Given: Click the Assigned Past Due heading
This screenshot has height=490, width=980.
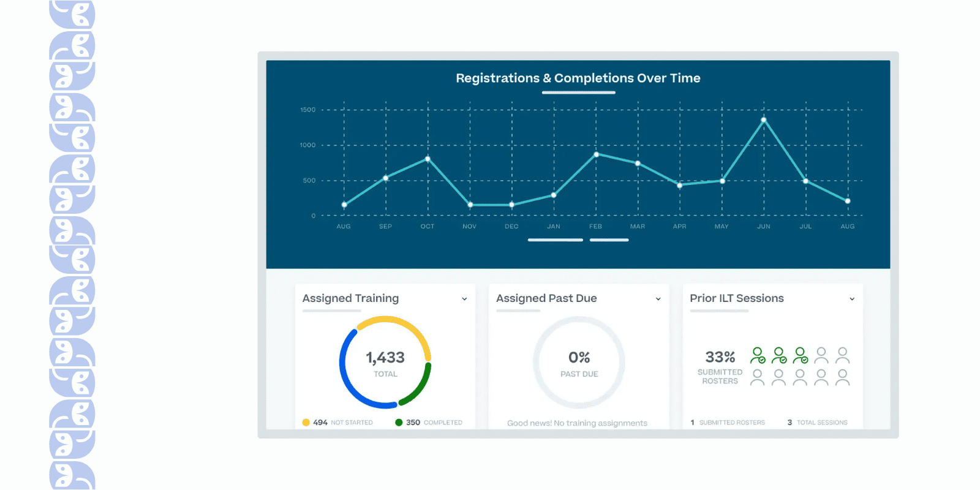Looking at the screenshot, I should coord(546,298).
